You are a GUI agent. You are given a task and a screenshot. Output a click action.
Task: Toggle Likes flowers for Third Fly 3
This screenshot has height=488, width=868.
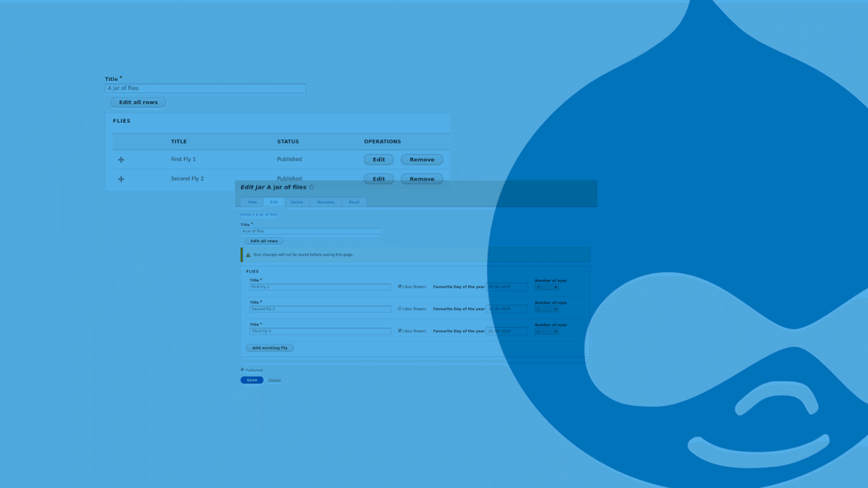(x=400, y=330)
